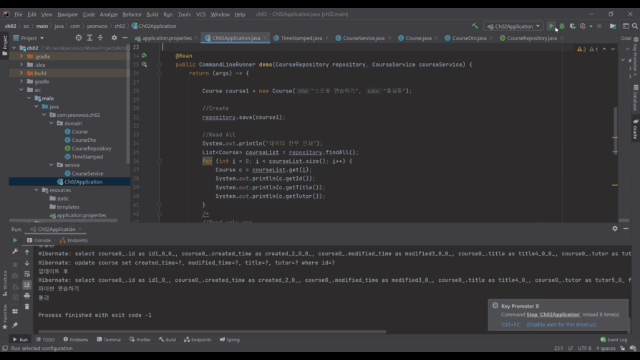Expand the build folder in the Project tree
The image size is (640, 360).
(x=21, y=73)
